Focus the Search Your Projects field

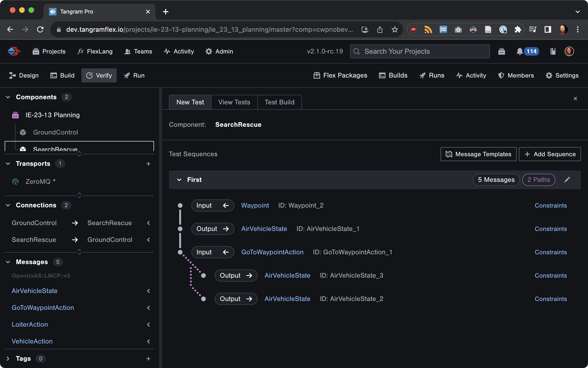tap(420, 51)
